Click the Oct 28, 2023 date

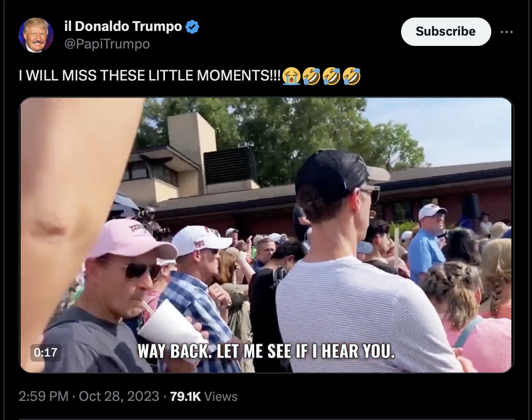coord(119,396)
